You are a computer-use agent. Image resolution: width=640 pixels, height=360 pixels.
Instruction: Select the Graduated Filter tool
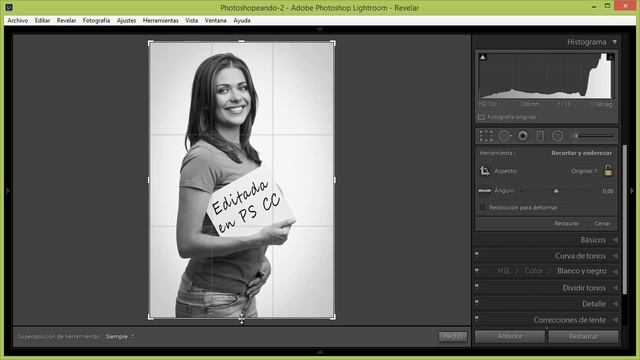pos(540,136)
